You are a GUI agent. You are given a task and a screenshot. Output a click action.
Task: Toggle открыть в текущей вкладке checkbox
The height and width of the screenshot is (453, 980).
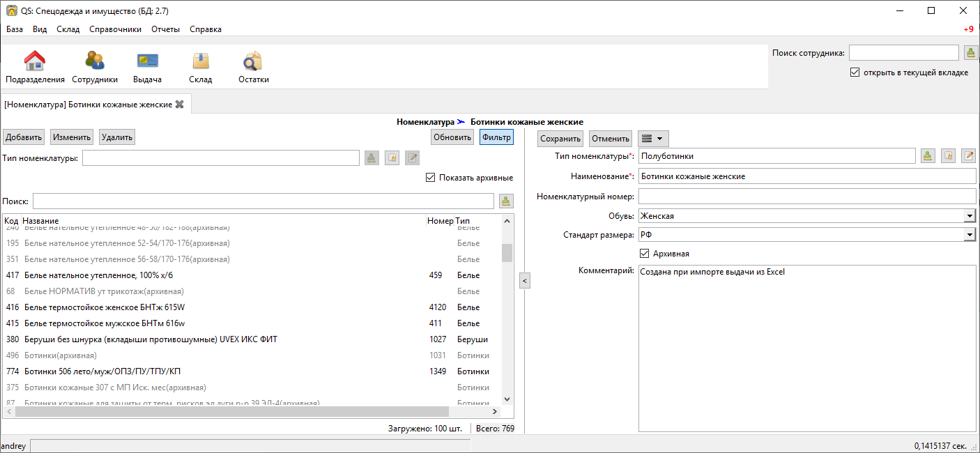[x=855, y=72]
